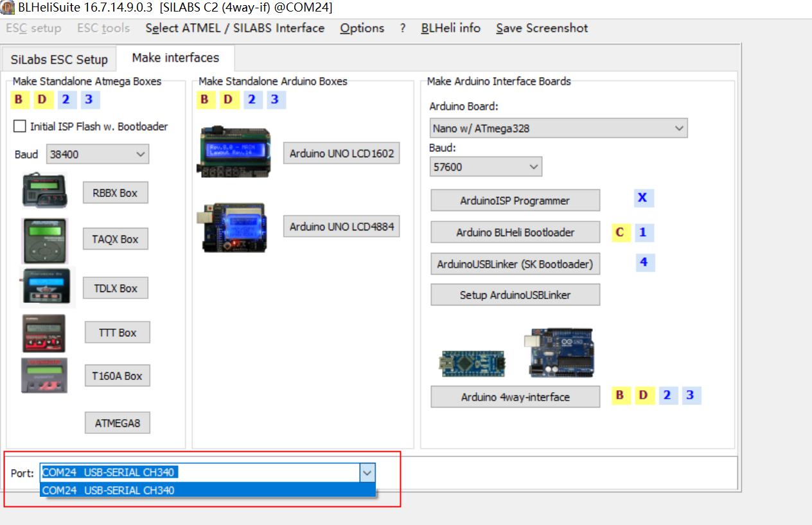Click the BLHeliSuite title bar app icon
812x525 pixels.
point(7,8)
